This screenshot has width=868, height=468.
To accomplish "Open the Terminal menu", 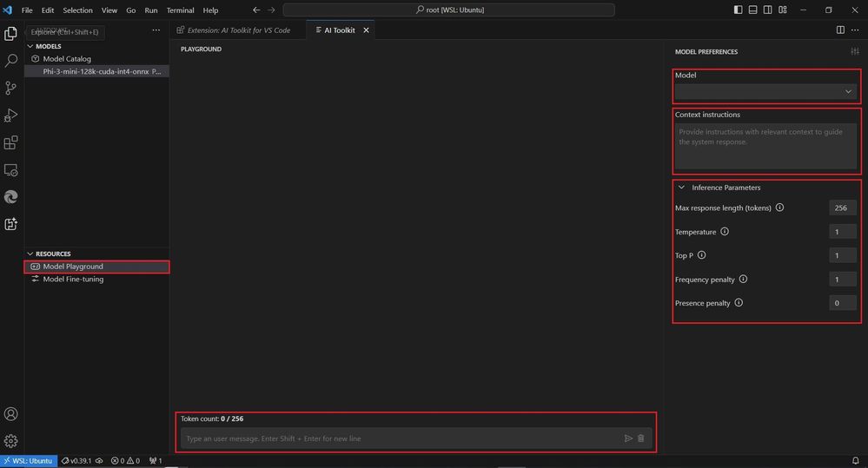I will click(x=180, y=10).
